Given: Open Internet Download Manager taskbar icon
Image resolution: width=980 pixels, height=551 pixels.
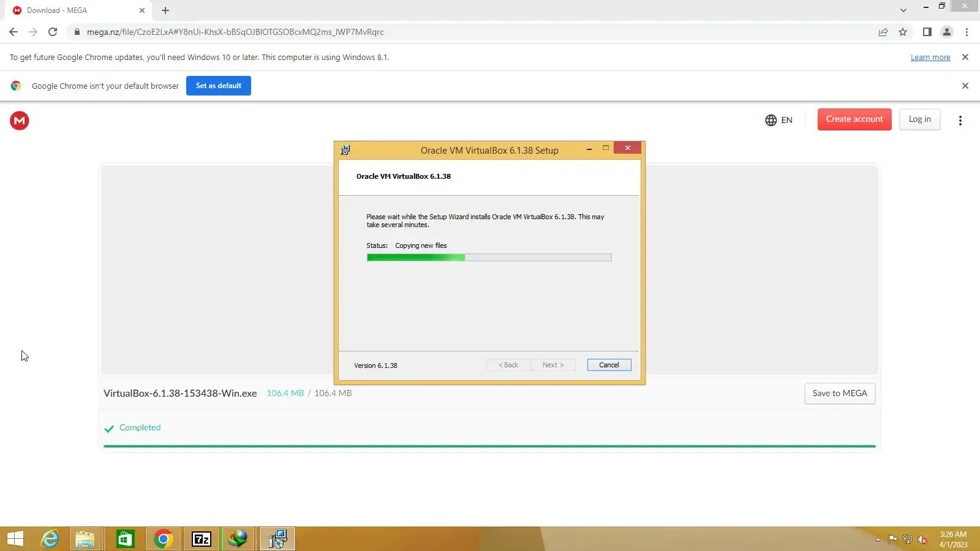Looking at the screenshot, I should point(238,539).
